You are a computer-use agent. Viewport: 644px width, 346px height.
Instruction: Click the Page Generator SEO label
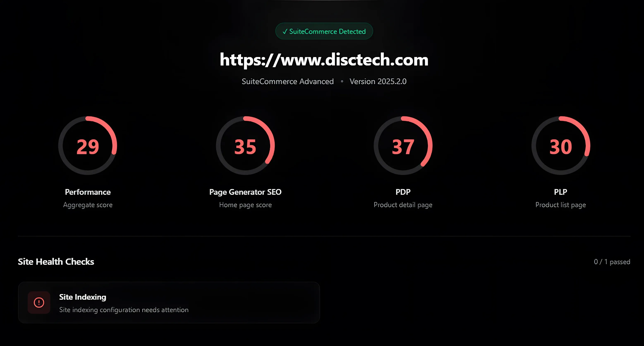tap(245, 192)
